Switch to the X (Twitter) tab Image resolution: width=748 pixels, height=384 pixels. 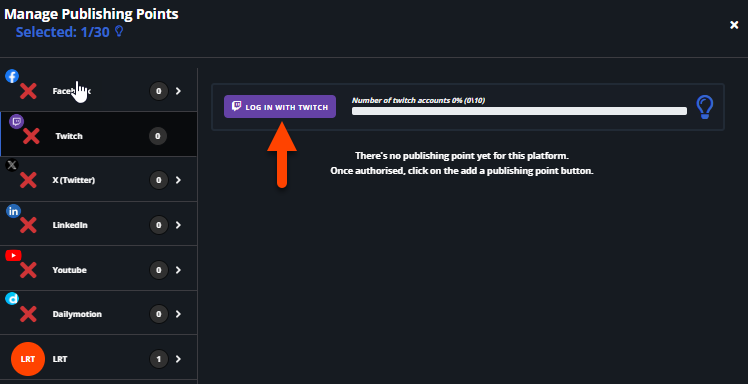98,179
